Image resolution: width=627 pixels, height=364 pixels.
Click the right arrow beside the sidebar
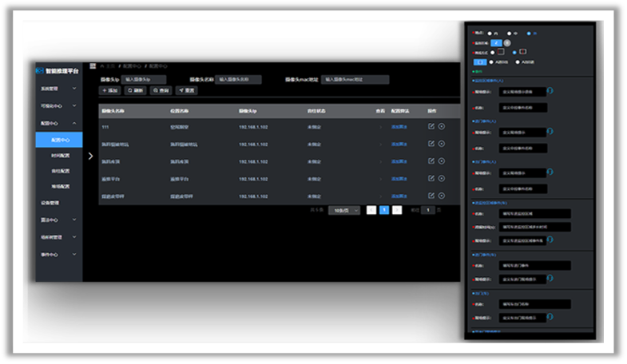point(90,156)
